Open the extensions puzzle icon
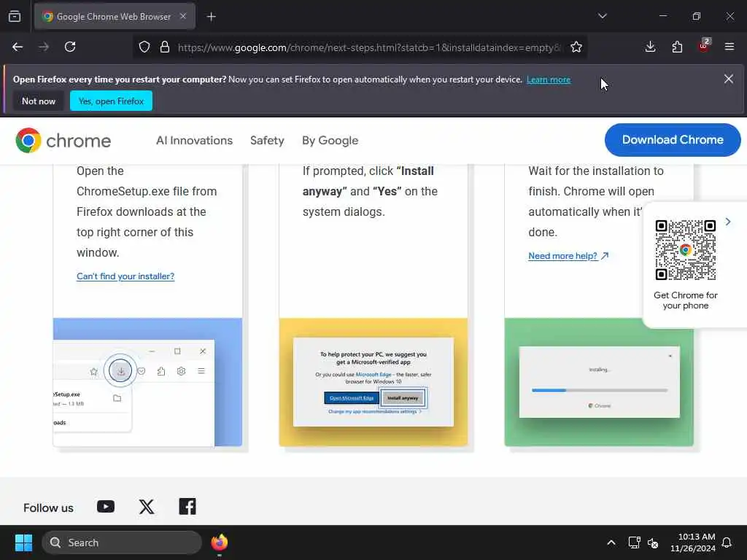The height and width of the screenshot is (560, 747). (677, 47)
